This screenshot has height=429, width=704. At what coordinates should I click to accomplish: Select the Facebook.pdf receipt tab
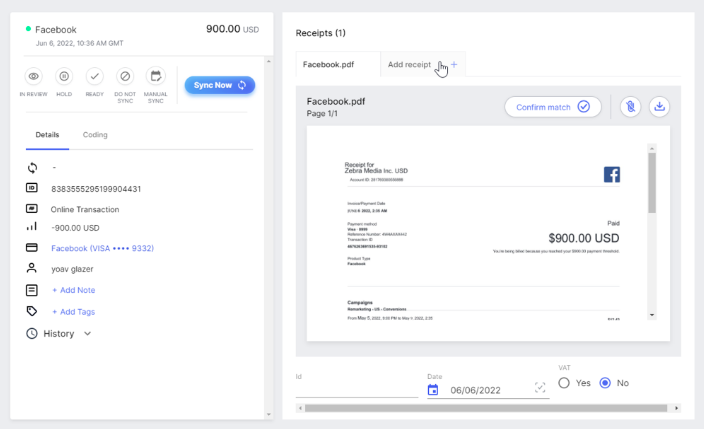338,64
